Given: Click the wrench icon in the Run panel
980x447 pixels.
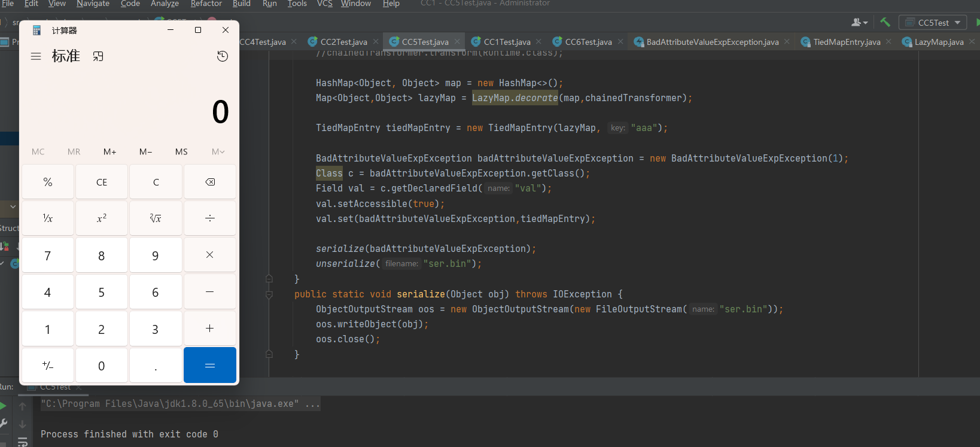Looking at the screenshot, I should pyautogui.click(x=3, y=423).
